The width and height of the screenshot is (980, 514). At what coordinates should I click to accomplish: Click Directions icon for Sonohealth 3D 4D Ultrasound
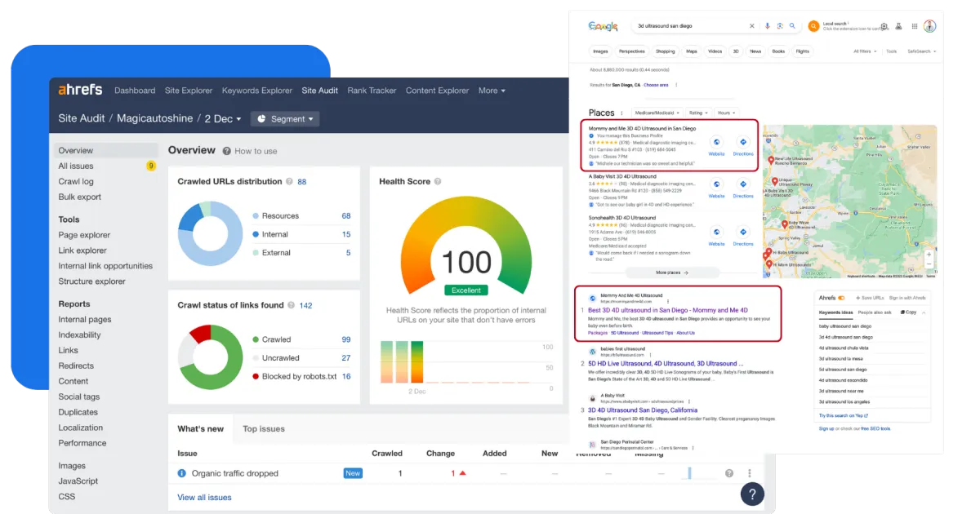tap(743, 233)
